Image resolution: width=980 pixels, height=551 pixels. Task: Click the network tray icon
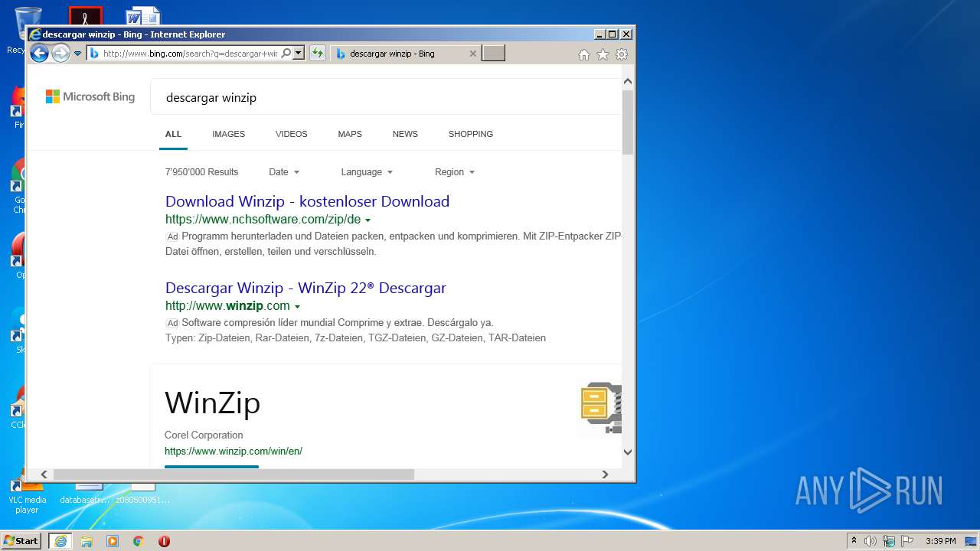pos(889,541)
